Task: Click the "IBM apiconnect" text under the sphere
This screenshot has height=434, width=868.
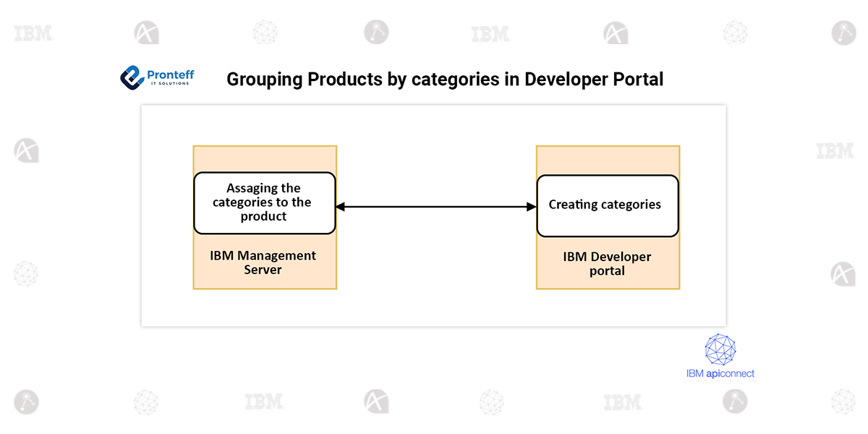Action: [x=720, y=374]
